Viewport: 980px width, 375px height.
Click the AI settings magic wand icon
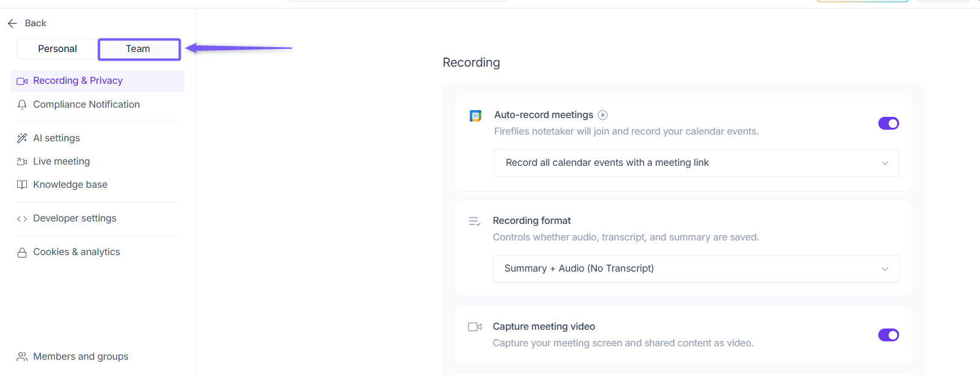pyautogui.click(x=22, y=138)
